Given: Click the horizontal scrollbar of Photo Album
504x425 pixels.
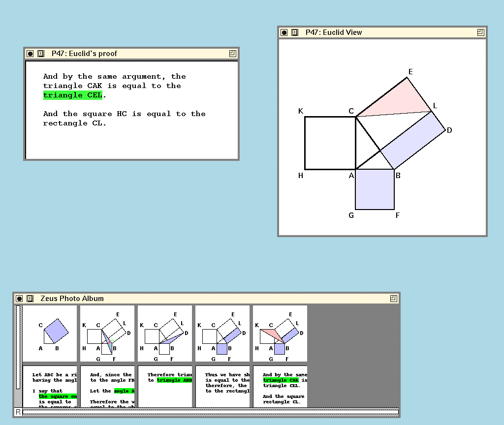Looking at the screenshot, I should 211,412.
